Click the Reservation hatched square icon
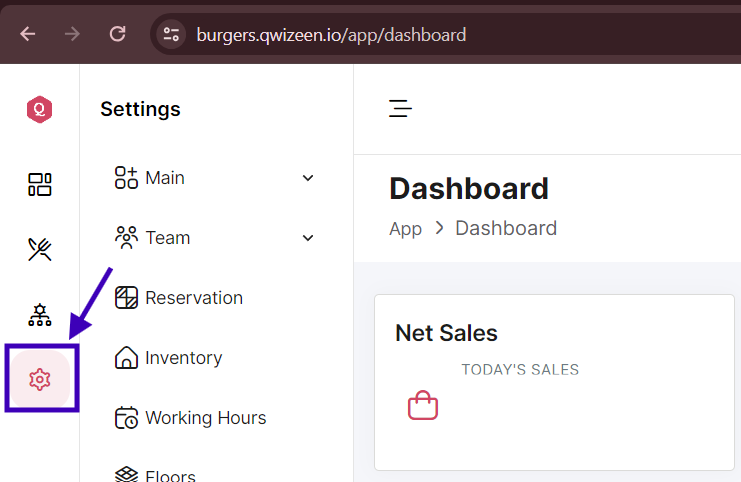 tap(126, 298)
